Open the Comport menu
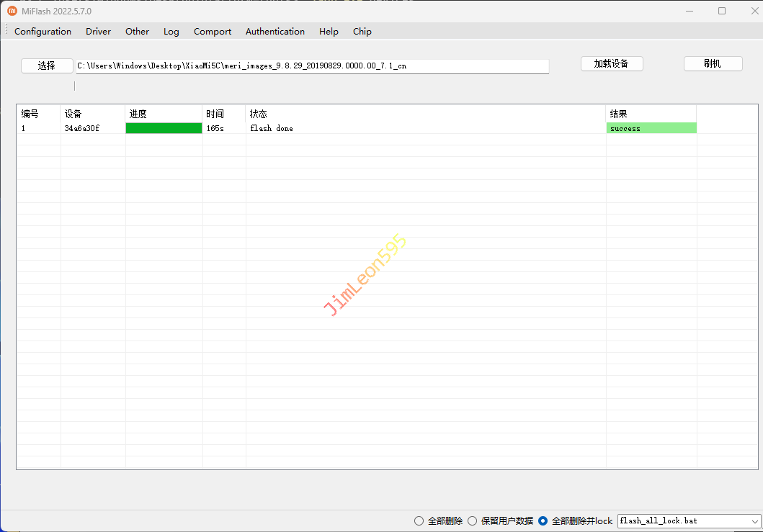 [x=213, y=32]
